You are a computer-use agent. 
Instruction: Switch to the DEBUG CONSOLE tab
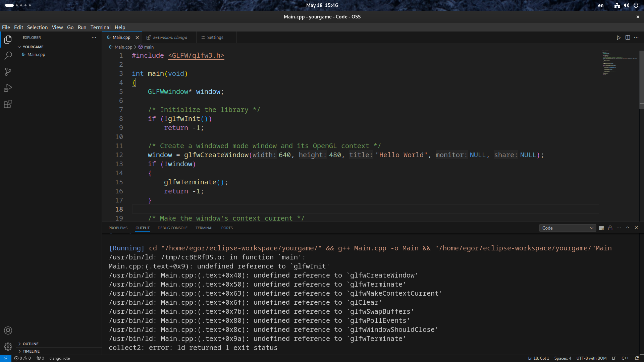(172, 228)
